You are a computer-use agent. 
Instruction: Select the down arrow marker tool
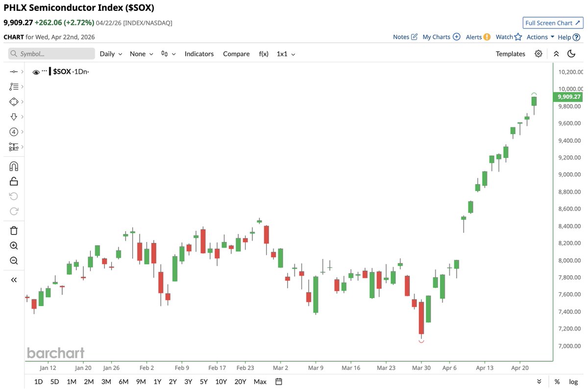coord(14,117)
